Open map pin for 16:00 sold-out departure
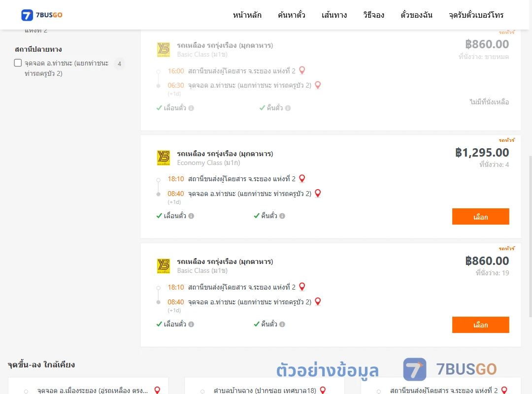532x394 pixels. click(302, 70)
